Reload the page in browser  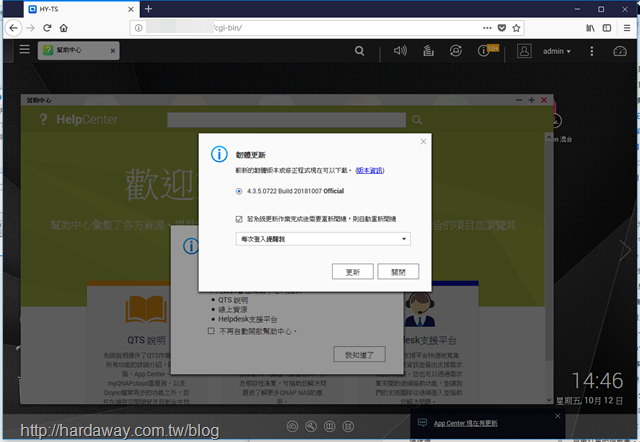[47, 28]
